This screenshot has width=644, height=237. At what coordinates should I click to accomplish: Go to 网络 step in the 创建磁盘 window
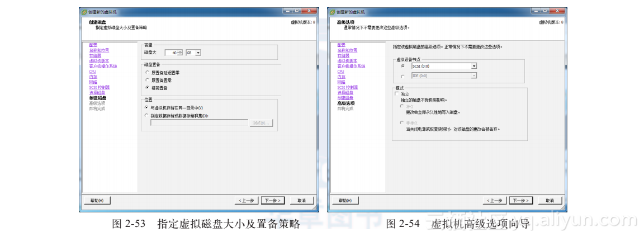pos(93,82)
